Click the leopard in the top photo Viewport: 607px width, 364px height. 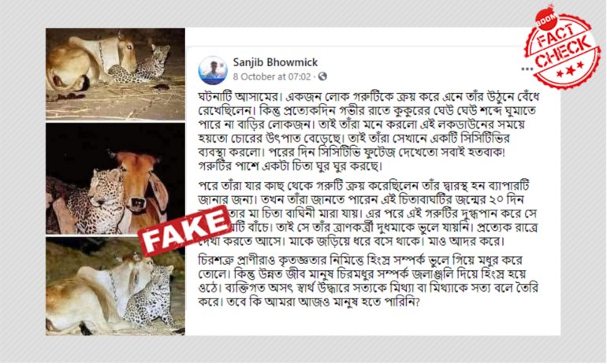(143, 65)
